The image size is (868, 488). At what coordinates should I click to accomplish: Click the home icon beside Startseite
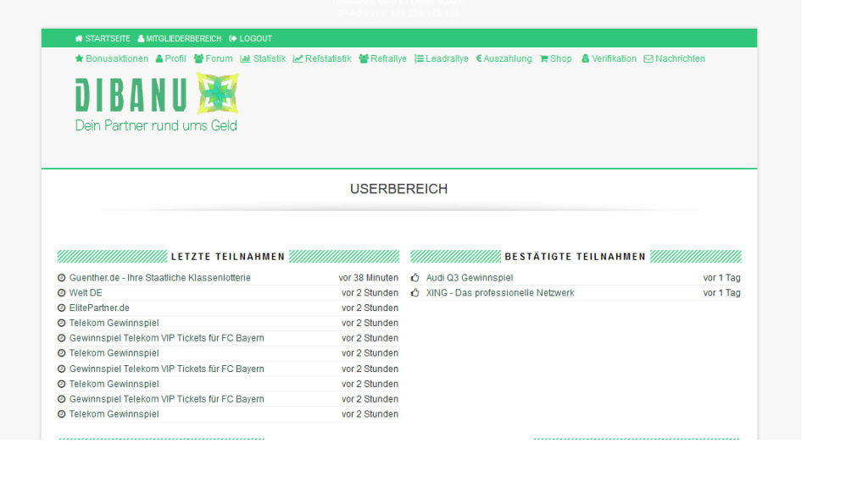79,39
